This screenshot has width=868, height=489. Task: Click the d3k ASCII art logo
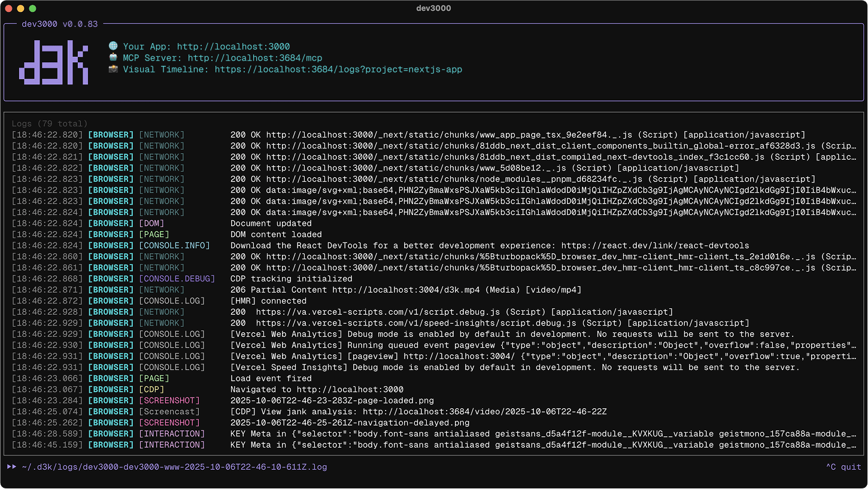[x=54, y=62]
